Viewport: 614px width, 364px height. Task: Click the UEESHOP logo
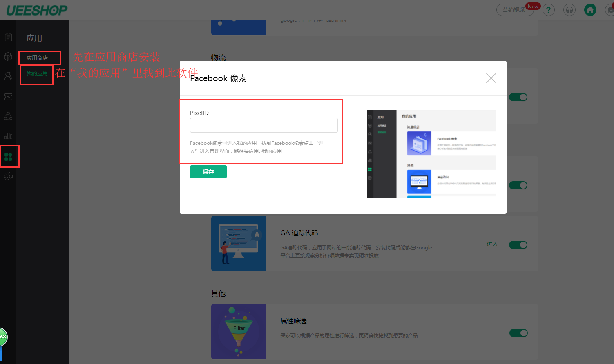click(37, 10)
